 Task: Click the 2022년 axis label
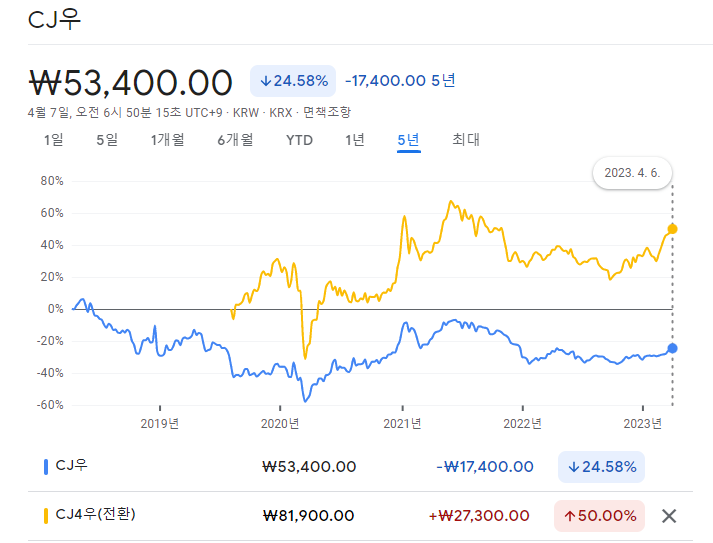point(522,424)
